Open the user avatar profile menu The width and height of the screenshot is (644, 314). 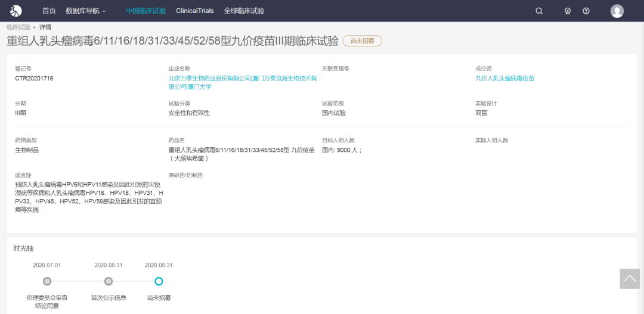click(617, 11)
